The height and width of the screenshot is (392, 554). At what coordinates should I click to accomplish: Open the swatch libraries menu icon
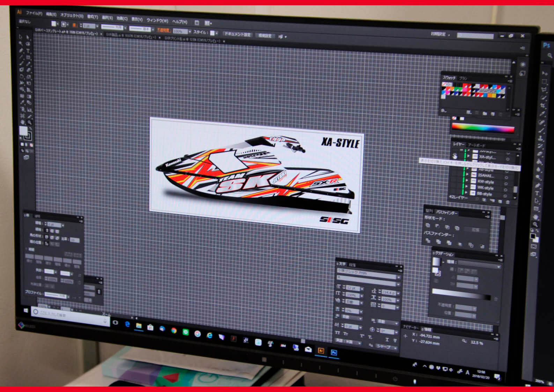[444, 111]
